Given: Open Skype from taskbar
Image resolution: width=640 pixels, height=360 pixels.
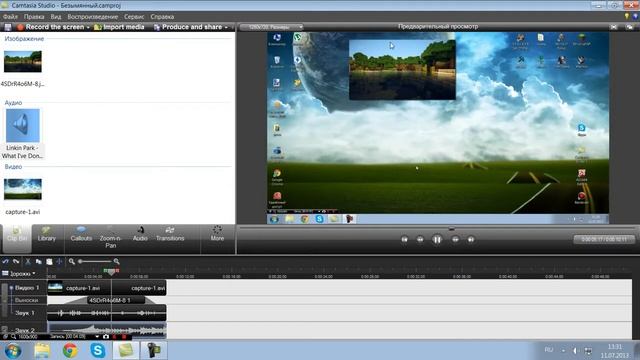Looking at the screenshot, I should tap(98, 351).
